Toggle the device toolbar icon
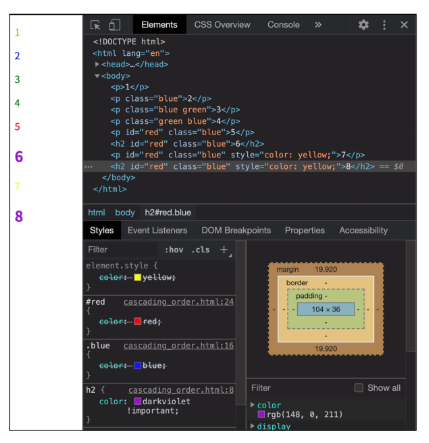The height and width of the screenshot is (443, 429). (x=114, y=25)
